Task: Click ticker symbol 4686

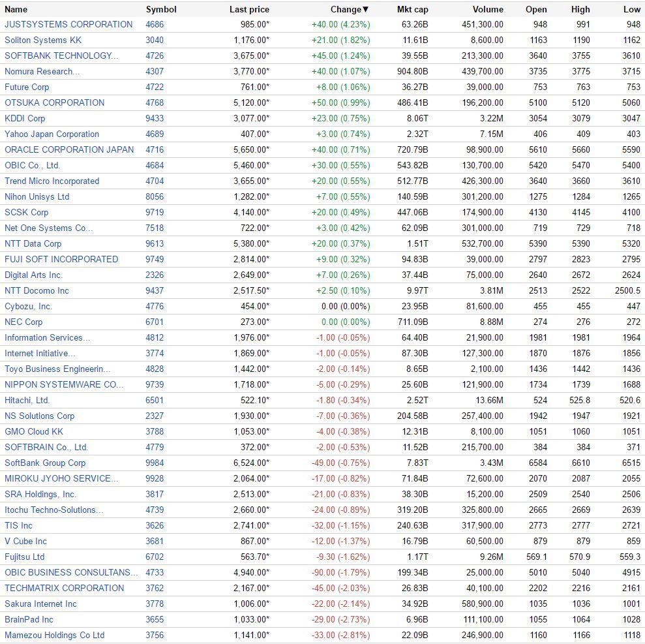Action: pyautogui.click(x=155, y=24)
